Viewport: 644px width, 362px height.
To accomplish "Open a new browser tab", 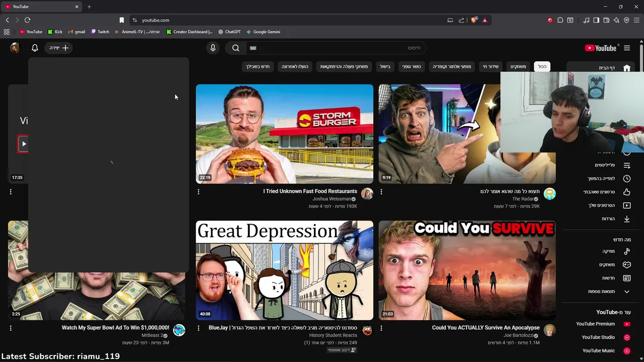I will tap(89, 7).
